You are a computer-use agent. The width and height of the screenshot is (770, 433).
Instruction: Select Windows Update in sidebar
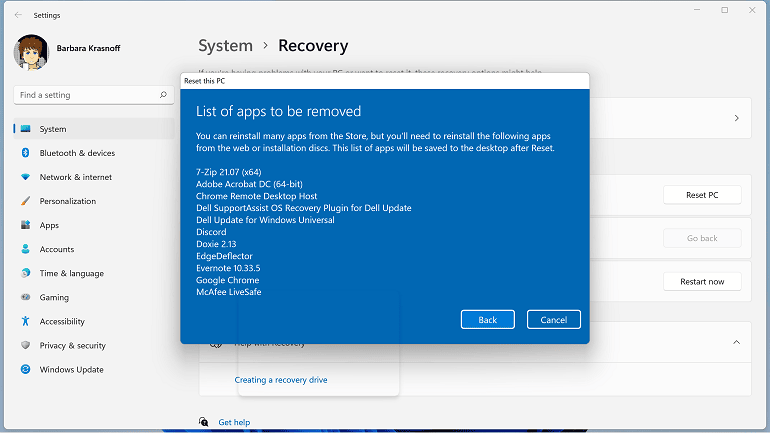click(94, 369)
